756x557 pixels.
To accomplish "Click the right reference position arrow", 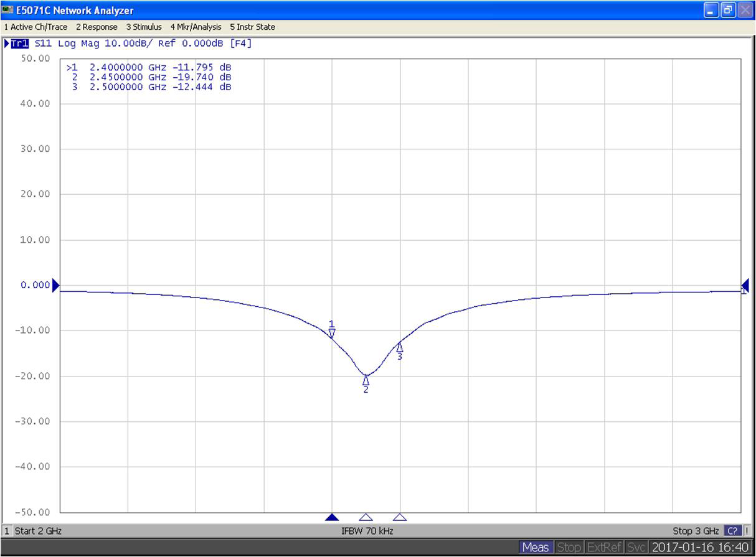I will (x=745, y=286).
